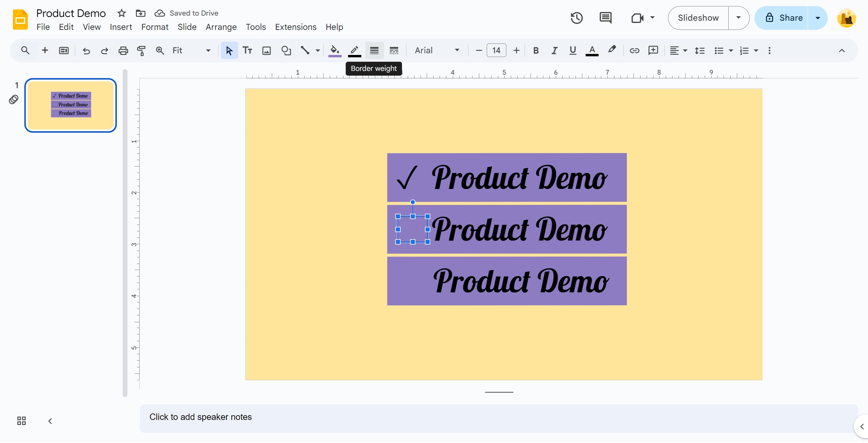
Task: Undo the last action
Action: (x=86, y=51)
